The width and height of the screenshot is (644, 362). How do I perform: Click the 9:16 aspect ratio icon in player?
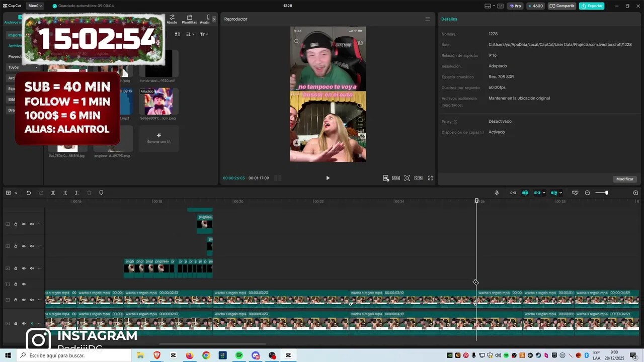(x=418, y=178)
